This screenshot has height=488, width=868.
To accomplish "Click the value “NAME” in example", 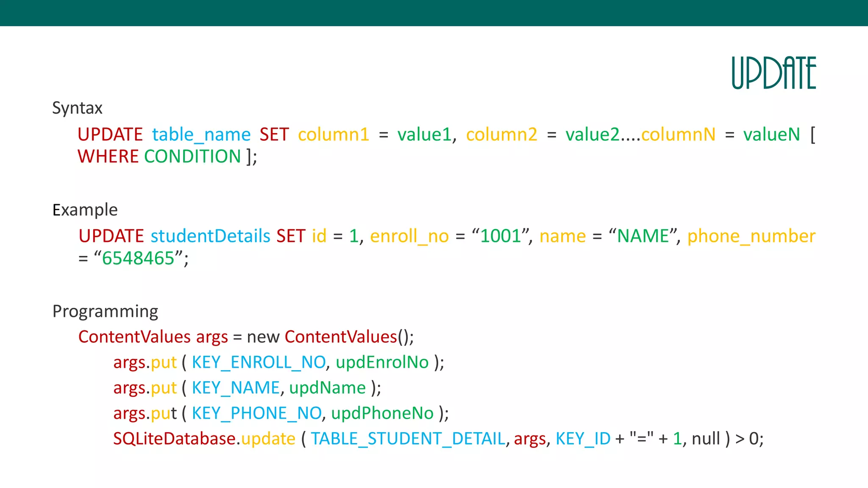I will point(642,236).
